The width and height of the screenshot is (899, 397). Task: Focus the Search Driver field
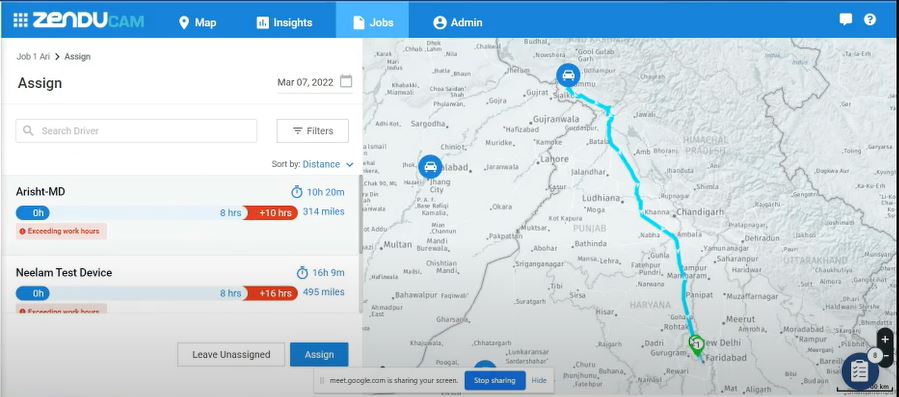tap(136, 131)
